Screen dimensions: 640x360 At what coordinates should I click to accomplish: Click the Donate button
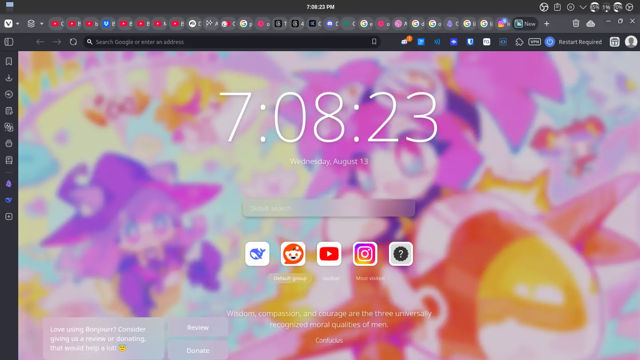click(x=198, y=350)
